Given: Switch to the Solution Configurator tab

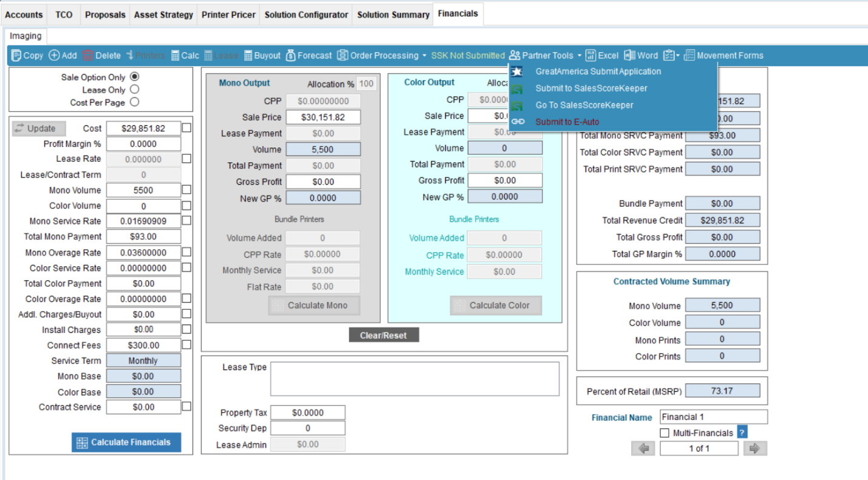Looking at the screenshot, I should 307,15.
